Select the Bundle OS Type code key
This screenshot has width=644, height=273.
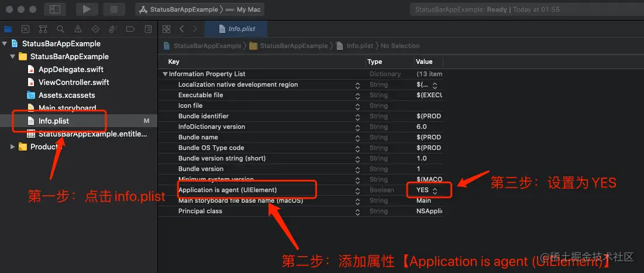[211, 148]
